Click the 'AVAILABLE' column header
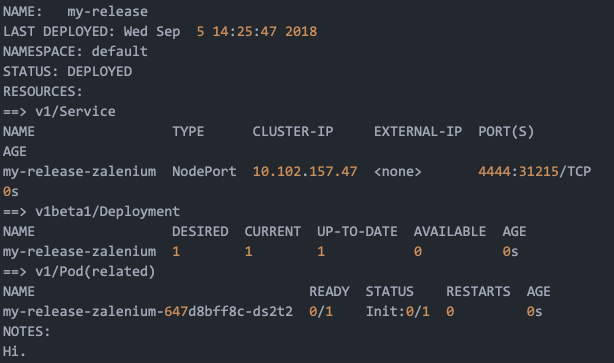Screen dimensions: 614x363 (450, 231)
